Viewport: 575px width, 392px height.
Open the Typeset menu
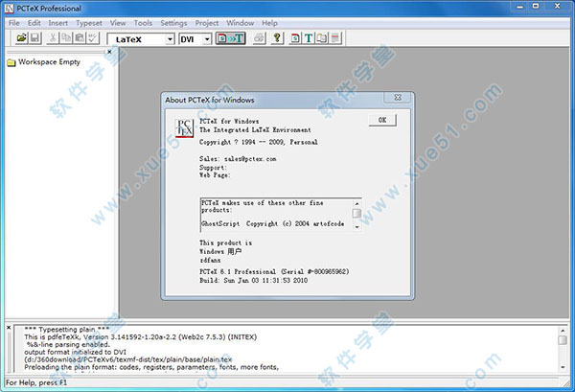click(x=89, y=23)
